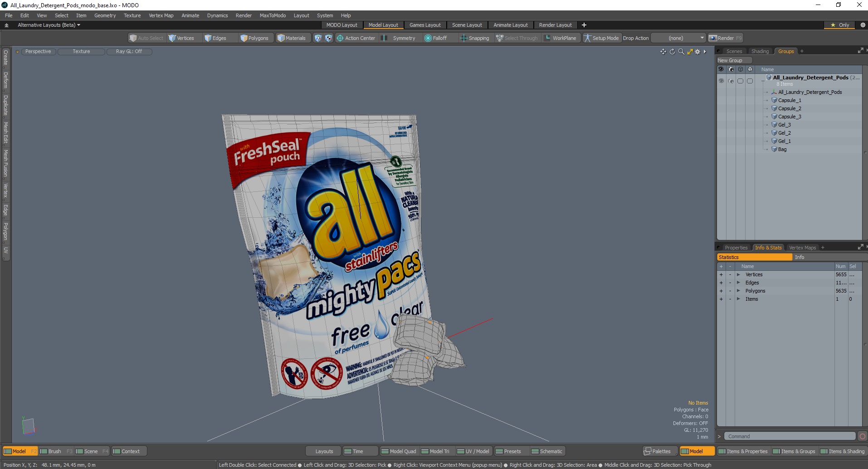
Task: Click the viewport move/pan icon
Action: (x=663, y=52)
